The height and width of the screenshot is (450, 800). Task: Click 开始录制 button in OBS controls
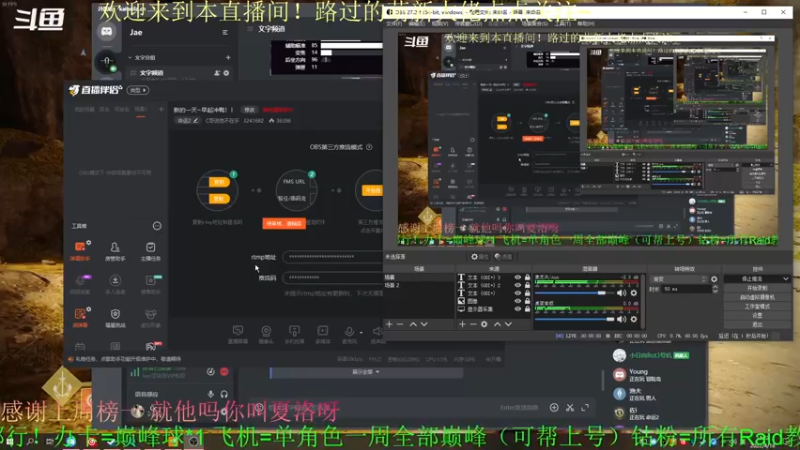(757, 288)
